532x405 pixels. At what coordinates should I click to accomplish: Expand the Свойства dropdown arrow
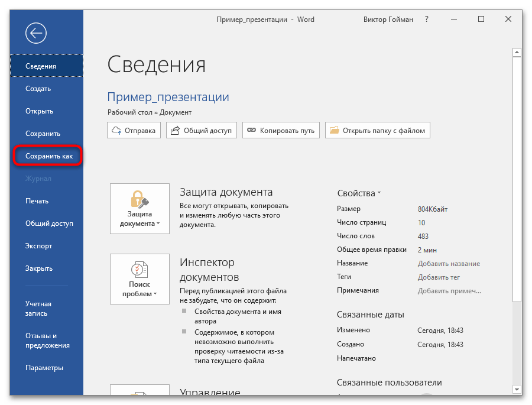pos(379,193)
